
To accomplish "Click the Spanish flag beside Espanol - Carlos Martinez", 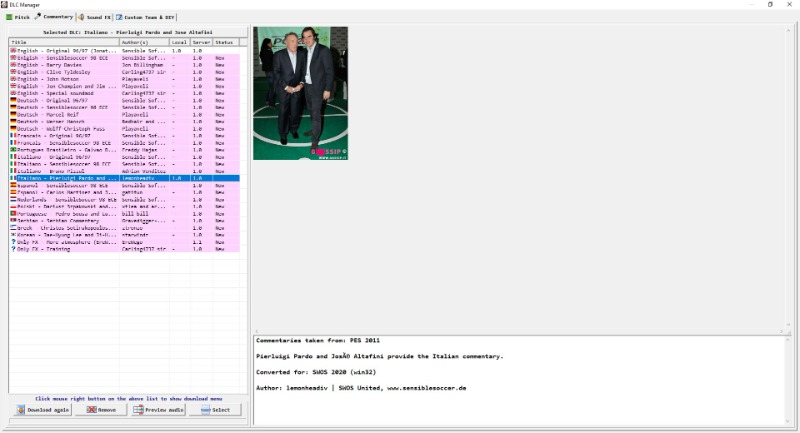I will click(13, 192).
